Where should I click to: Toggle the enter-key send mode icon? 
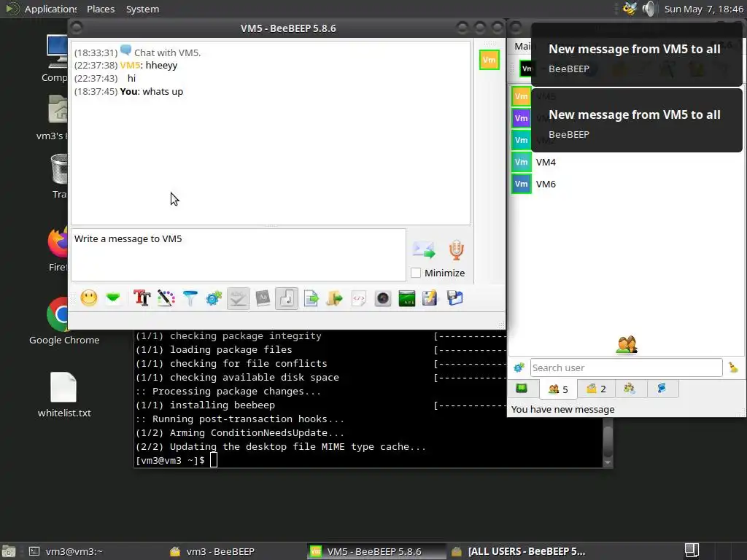point(287,298)
